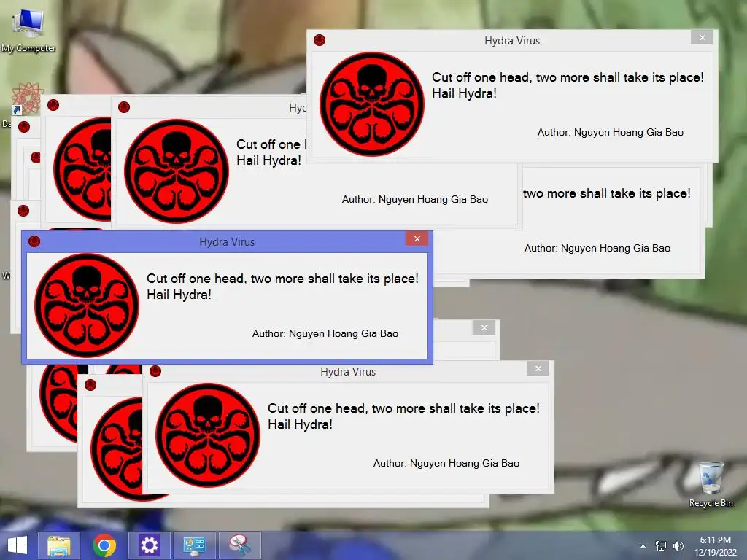Click 'Hydra Virus' title of the active blue window
747x560 pixels.
click(227, 242)
